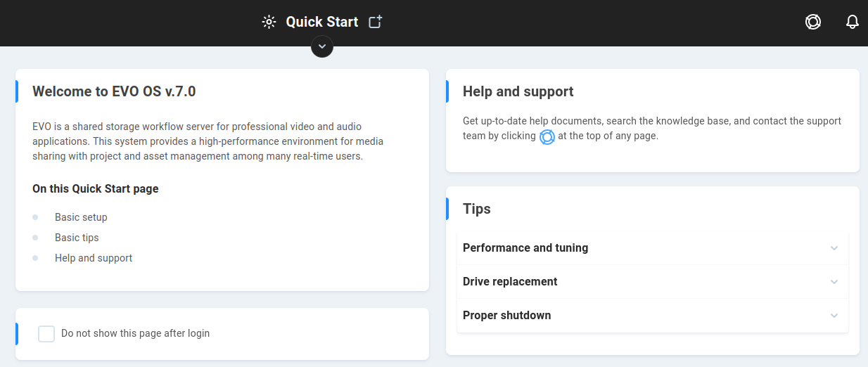Image resolution: width=868 pixels, height=367 pixels.
Task: Go to Help and support list item
Action: tap(94, 258)
